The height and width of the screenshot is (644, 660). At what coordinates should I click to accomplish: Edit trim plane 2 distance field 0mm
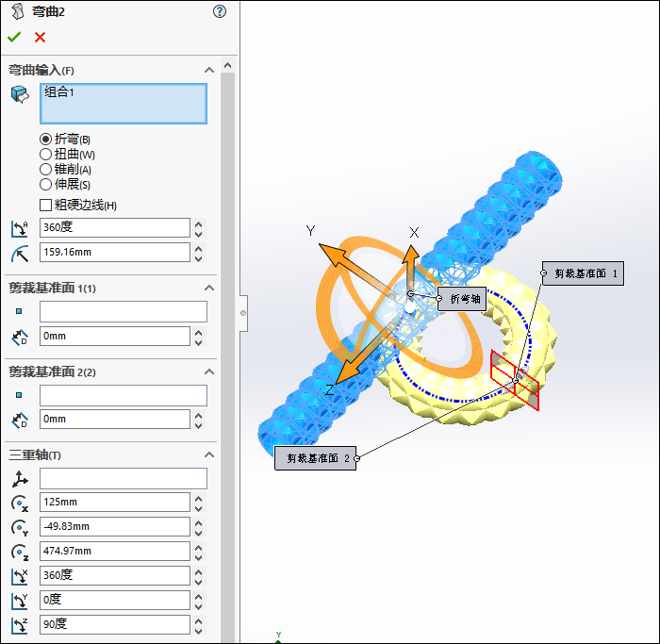click(114, 420)
